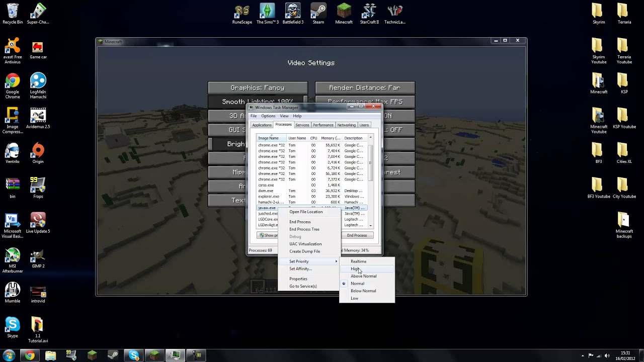Open the File menu in Task Manager
This screenshot has height=362, width=644.
point(254,116)
